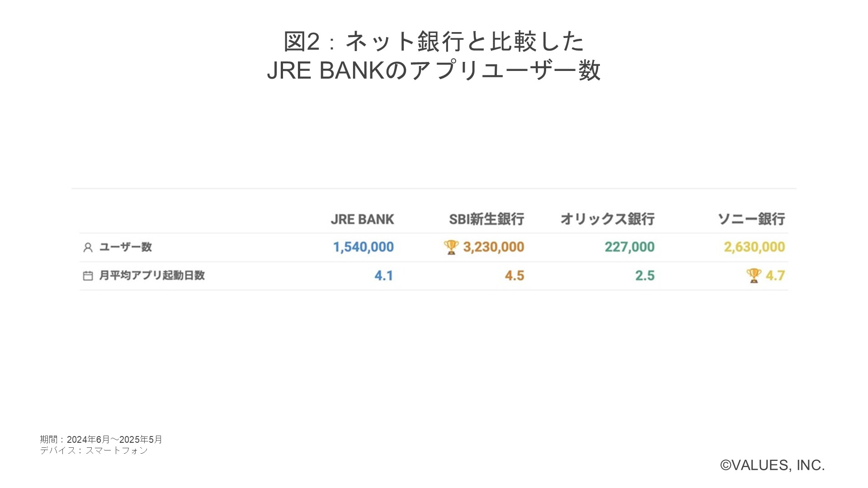Click the trophy icon next to 4.7
Screen dimensions: 868x488
point(754,275)
